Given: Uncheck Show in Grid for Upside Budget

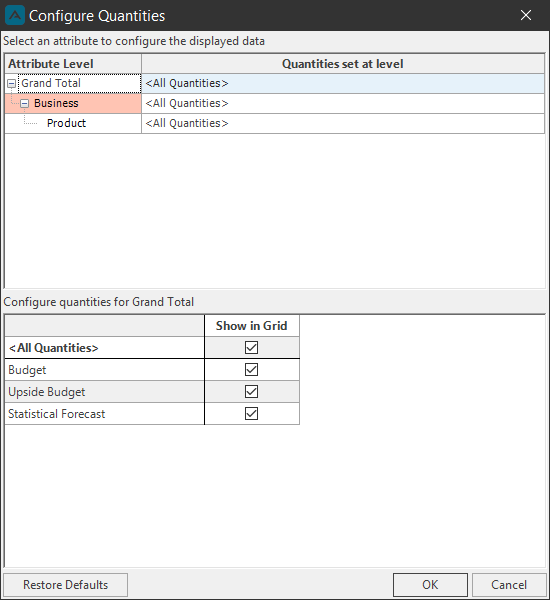Looking at the screenshot, I should point(251,391).
